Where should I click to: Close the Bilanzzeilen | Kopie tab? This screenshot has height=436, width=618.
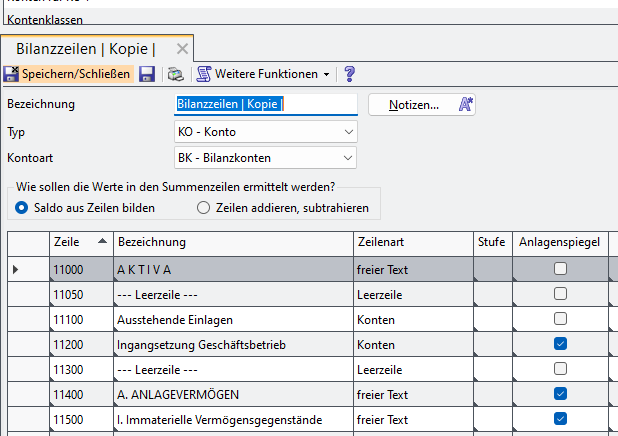pos(182,49)
